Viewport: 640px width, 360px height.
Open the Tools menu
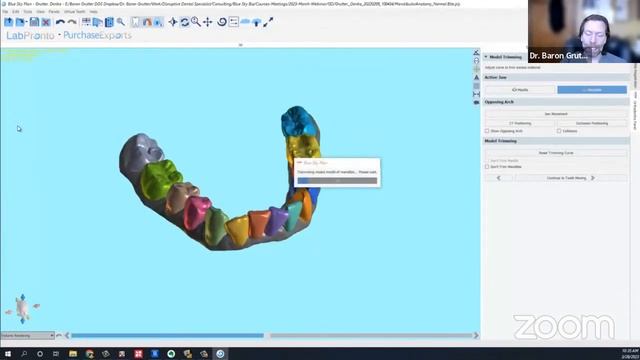pyautogui.click(x=27, y=11)
